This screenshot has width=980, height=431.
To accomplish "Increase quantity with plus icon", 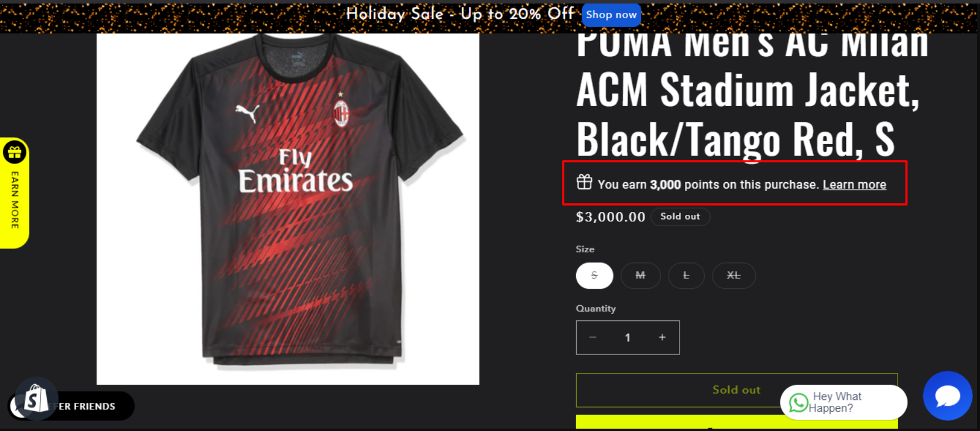I will (x=662, y=337).
